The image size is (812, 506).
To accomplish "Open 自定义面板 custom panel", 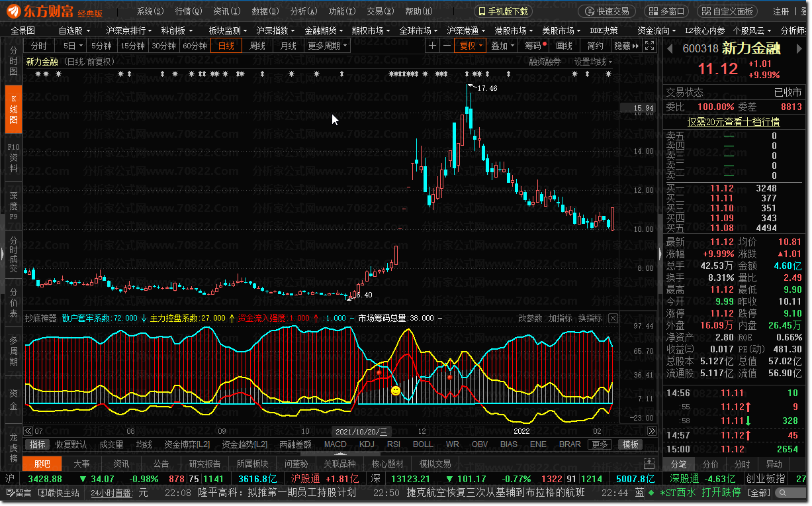I will 728,11.
